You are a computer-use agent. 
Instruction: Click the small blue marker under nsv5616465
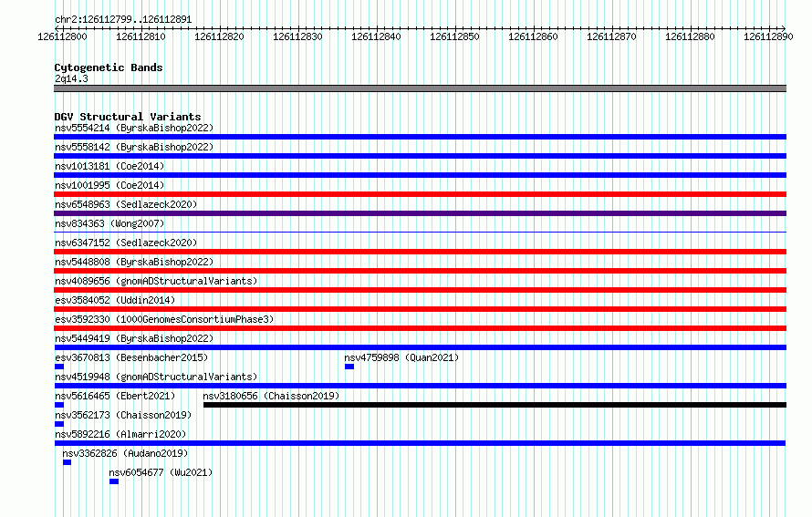coord(59,405)
